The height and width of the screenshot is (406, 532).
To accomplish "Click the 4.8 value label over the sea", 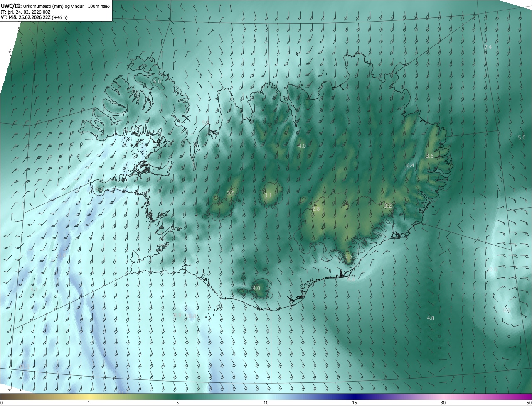I will click(431, 318).
